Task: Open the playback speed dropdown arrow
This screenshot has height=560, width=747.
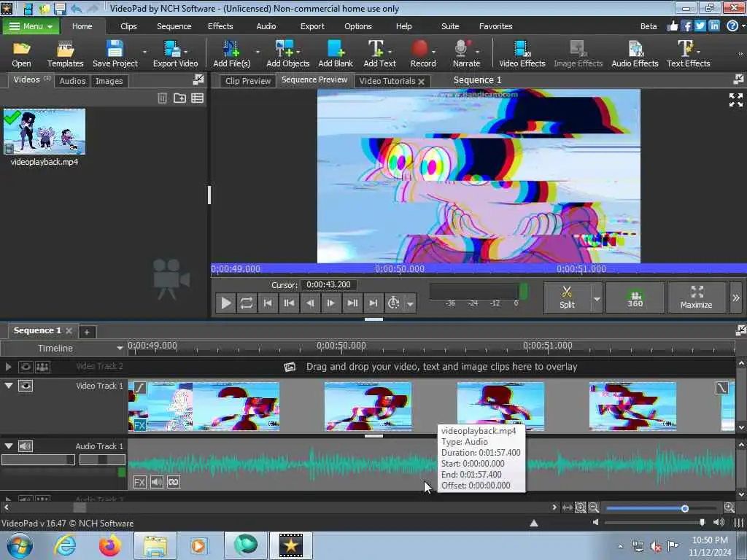Action: click(x=410, y=303)
